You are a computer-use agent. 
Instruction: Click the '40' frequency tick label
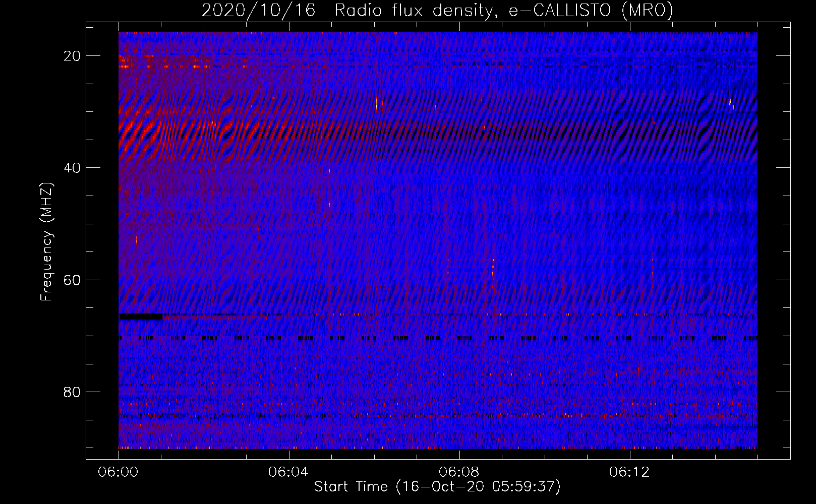72,168
